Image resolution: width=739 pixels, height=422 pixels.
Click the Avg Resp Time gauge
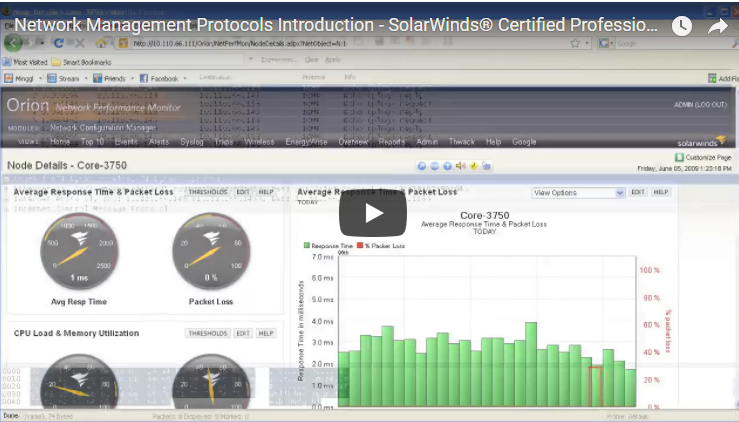point(79,252)
